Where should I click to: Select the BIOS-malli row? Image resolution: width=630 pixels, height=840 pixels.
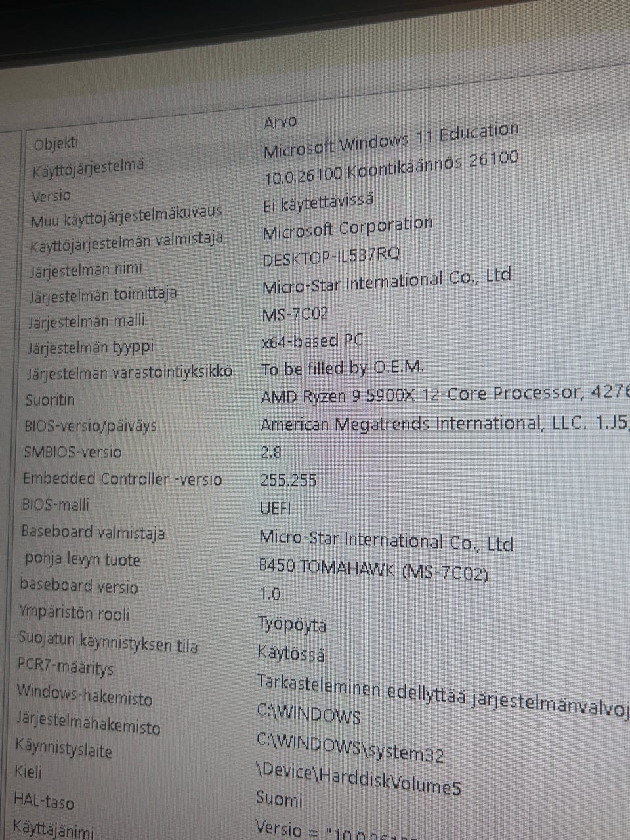56,505
